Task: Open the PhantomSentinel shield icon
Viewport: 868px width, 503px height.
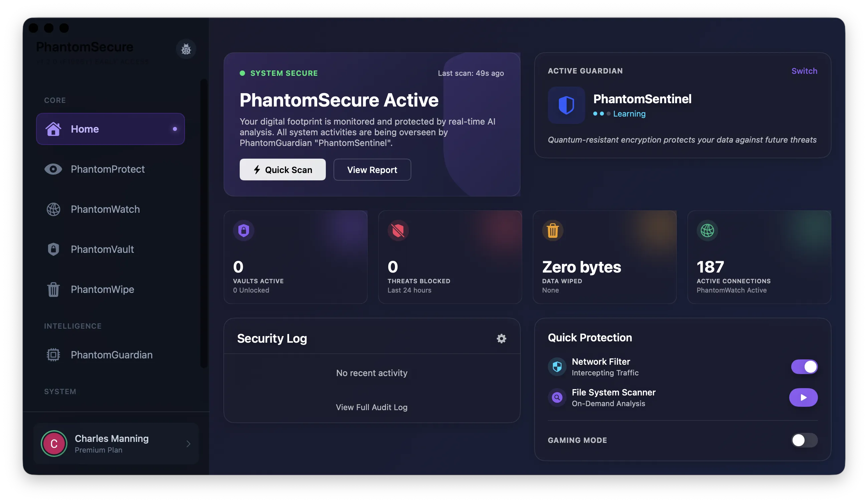Action: point(566,106)
